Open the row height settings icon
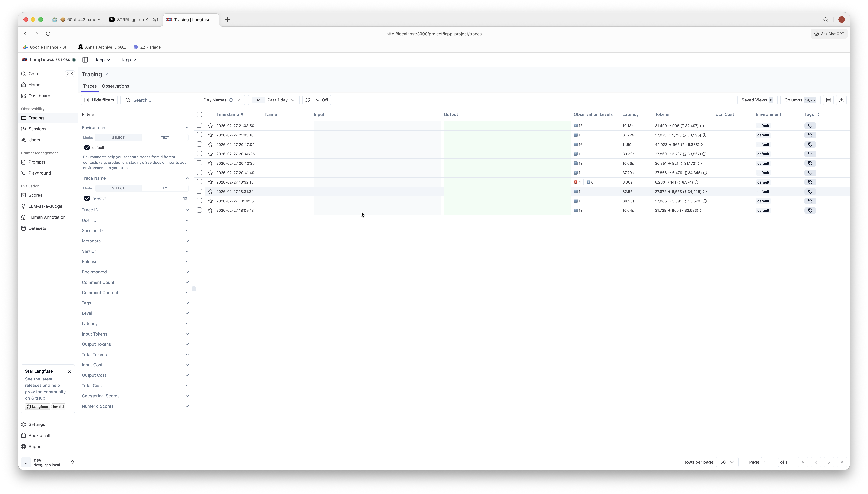This screenshot has width=868, height=494. (828, 100)
